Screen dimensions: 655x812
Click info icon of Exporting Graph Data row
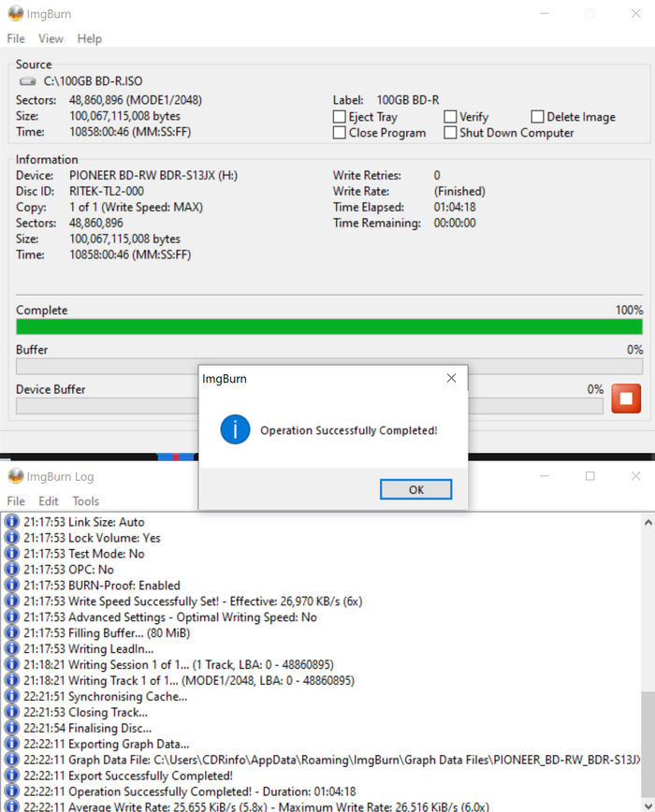pyautogui.click(x=11, y=744)
